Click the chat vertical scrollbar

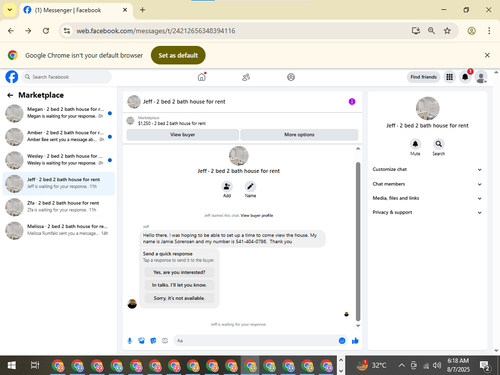(x=358, y=241)
